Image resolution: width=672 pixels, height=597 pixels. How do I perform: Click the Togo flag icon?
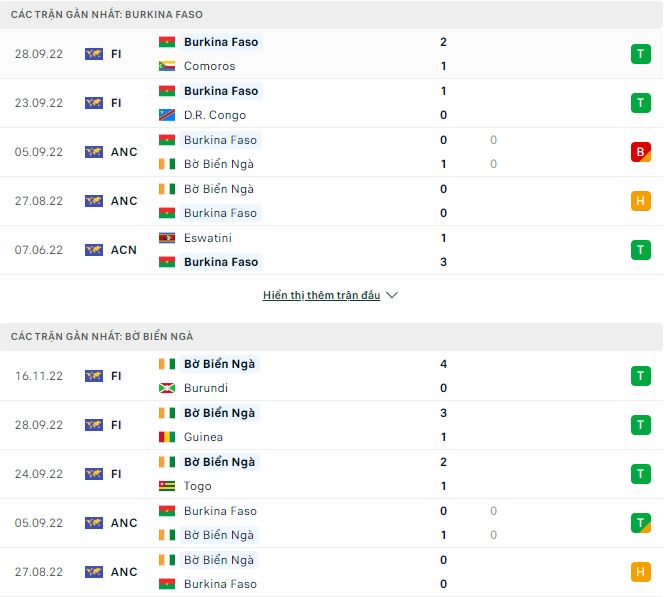168,486
